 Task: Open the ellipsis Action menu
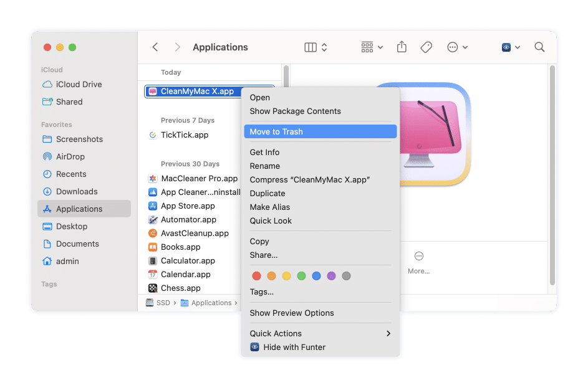pyautogui.click(x=453, y=47)
